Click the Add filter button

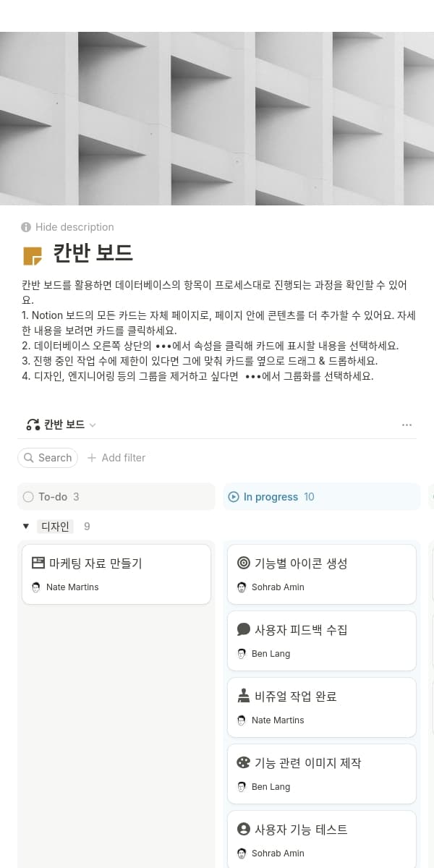tap(116, 458)
